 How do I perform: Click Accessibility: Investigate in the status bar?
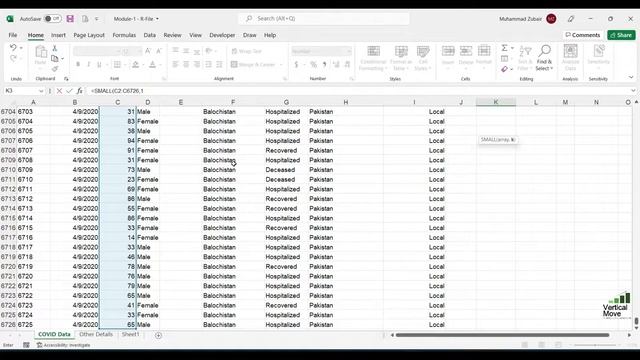(x=64, y=345)
